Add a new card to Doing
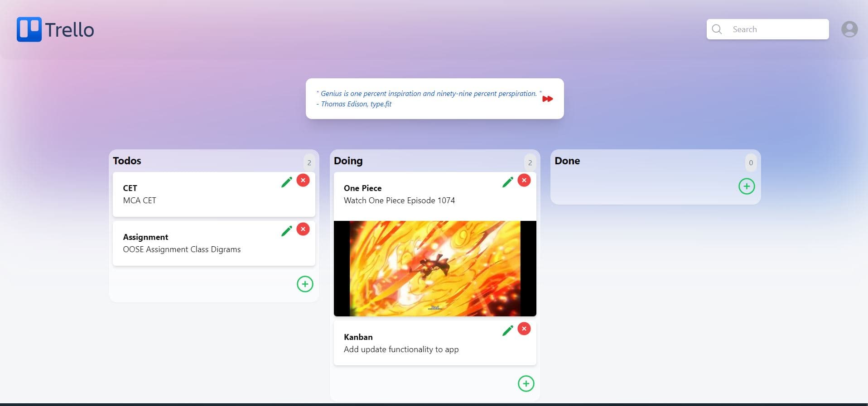Screen dimensions: 868x406 526,383
